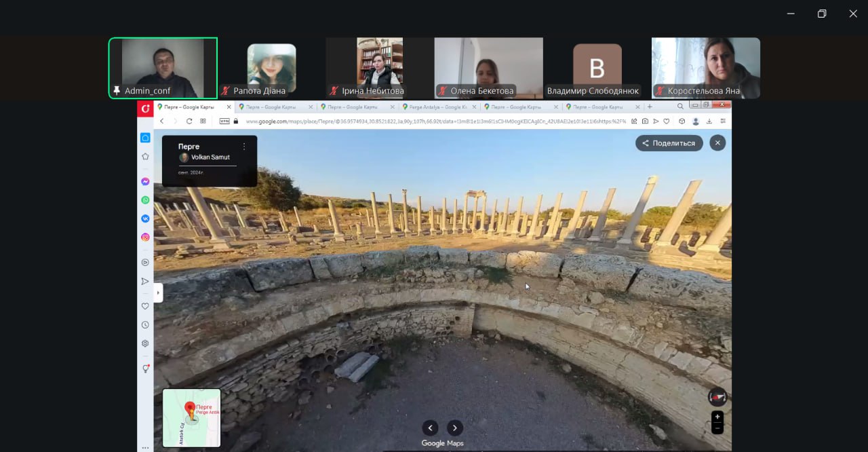Click the Opera logo menu icon
The image size is (868, 452).
[145, 109]
